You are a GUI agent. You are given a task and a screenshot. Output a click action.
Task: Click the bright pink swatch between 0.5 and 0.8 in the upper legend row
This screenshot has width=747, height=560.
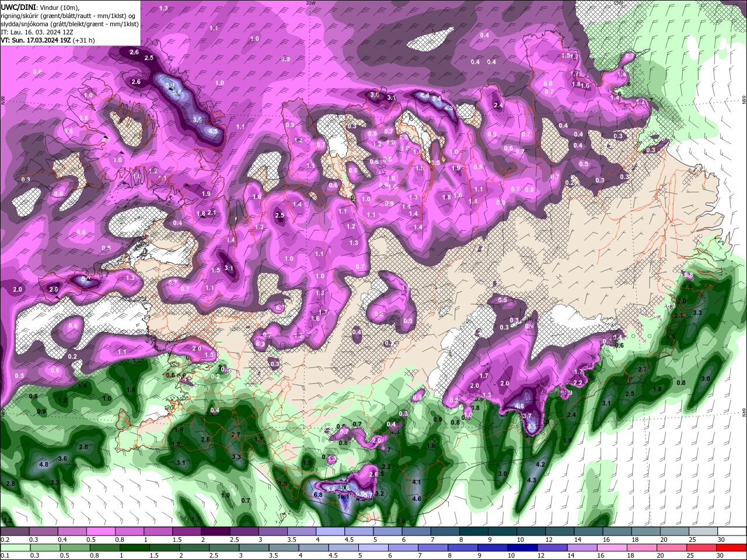click(x=100, y=531)
